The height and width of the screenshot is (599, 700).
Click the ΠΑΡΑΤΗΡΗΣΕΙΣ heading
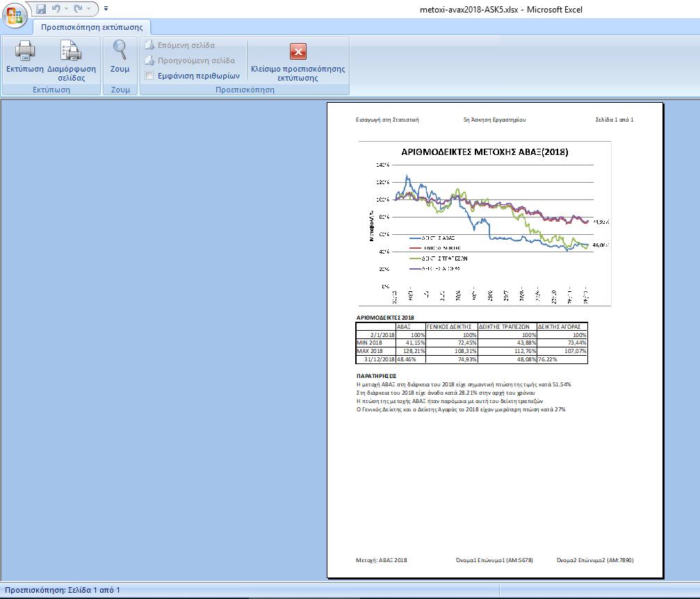pos(376,376)
